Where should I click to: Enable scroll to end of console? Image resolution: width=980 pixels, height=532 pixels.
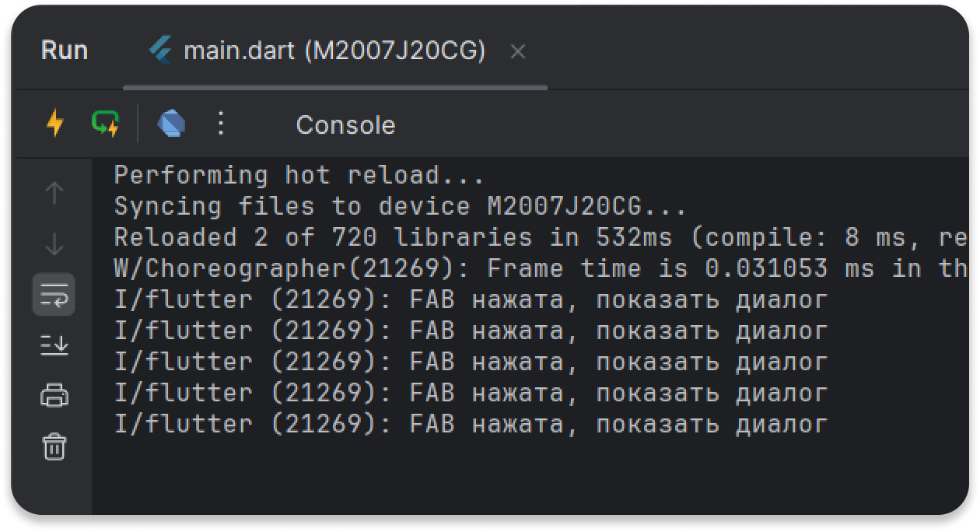[x=54, y=345]
